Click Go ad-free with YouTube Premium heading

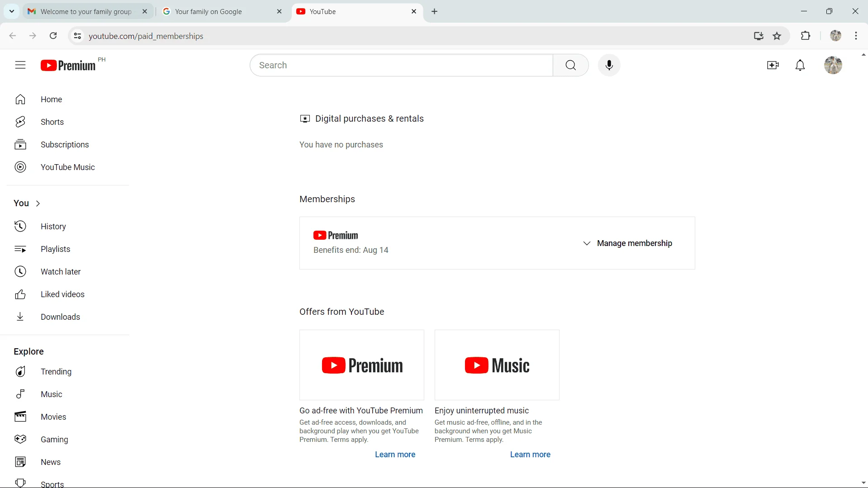pos(361,411)
